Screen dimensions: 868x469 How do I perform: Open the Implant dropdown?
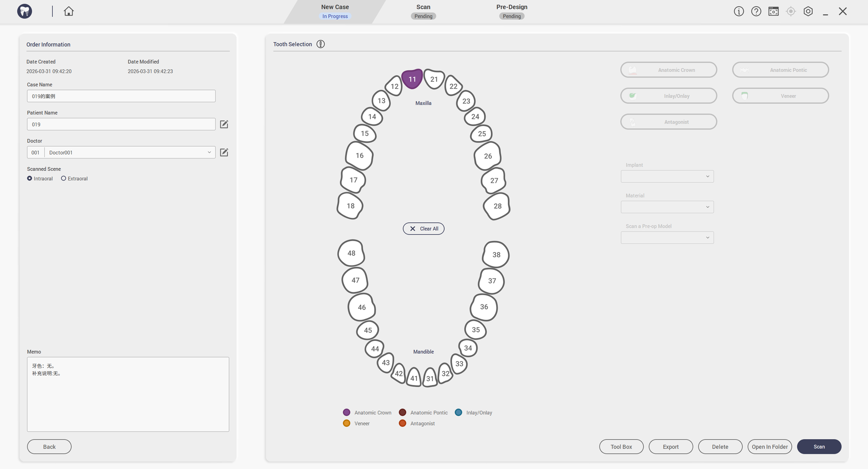tap(667, 176)
